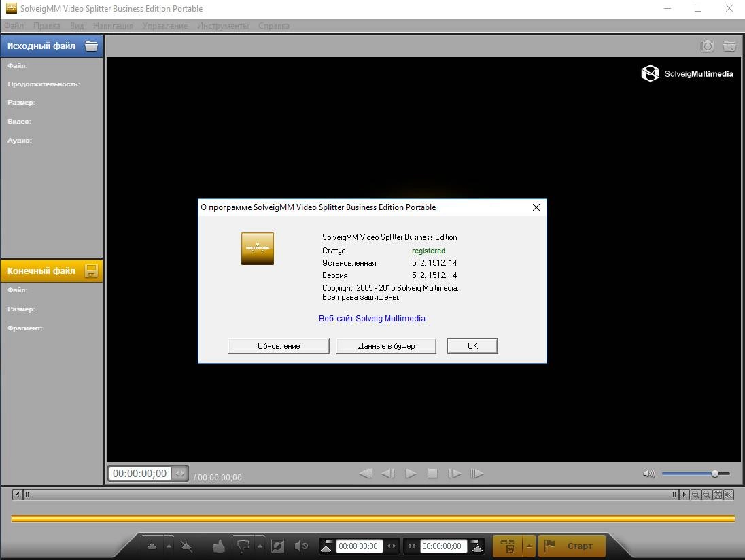The height and width of the screenshot is (560, 745).
Task: Click the SolveigMM gold logo in About dialog
Action: point(258,249)
